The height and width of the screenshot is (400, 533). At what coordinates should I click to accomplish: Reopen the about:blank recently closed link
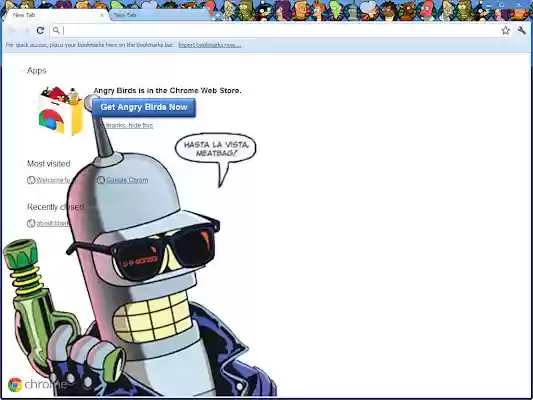[x=53, y=223]
